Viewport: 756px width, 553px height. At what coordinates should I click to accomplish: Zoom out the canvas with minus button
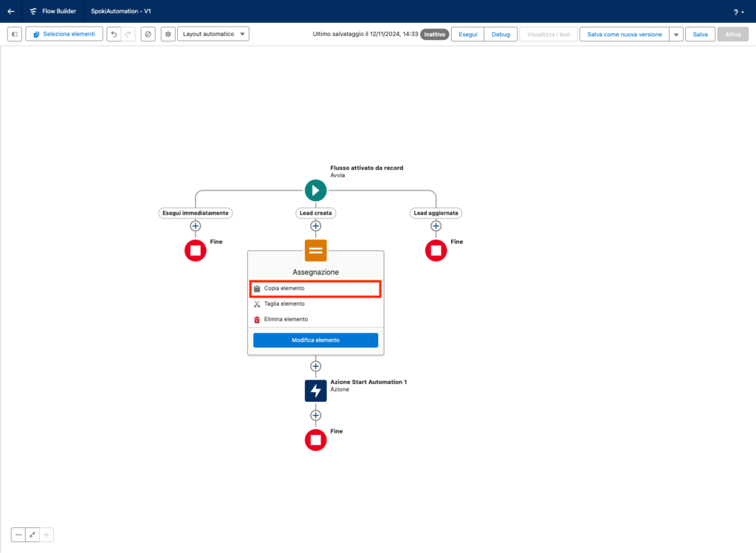click(18, 535)
